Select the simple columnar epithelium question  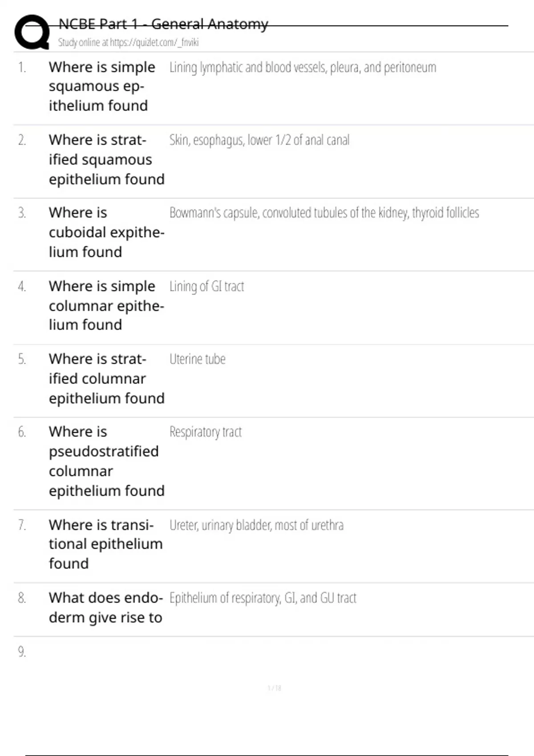click(107, 306)
